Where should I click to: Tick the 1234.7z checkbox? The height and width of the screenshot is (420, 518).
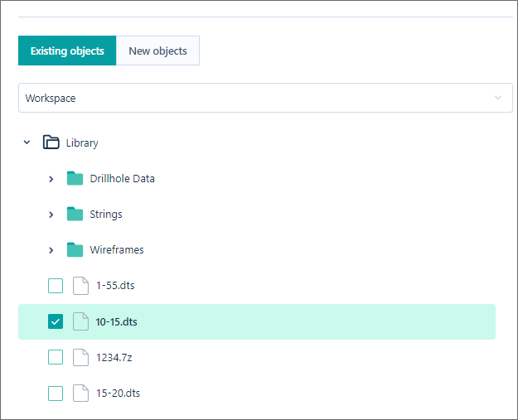56,357
